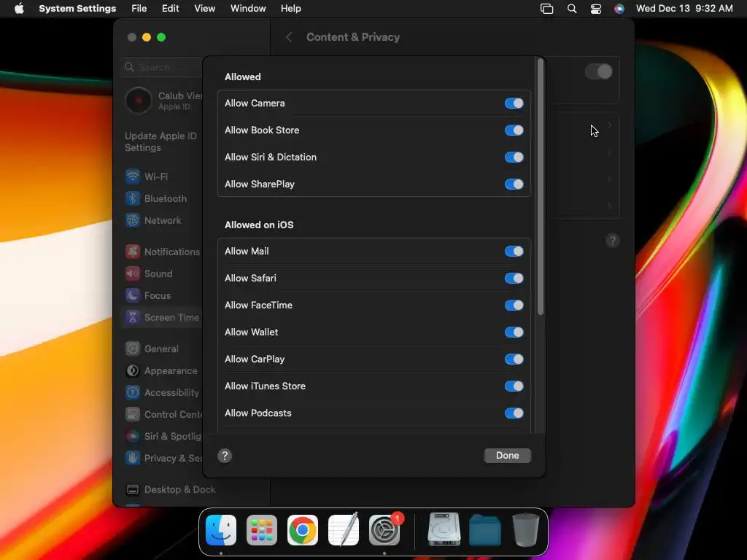Image resolution: width=747 pixels, height=560 pixels.
Task: Turn off Allow iTunes Store switch
Action: pos(514,386)
